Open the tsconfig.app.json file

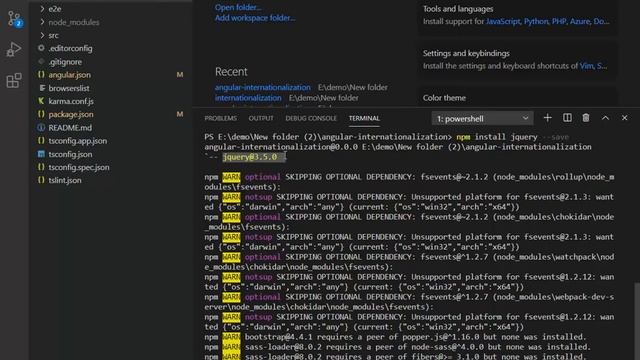[78, 141]
